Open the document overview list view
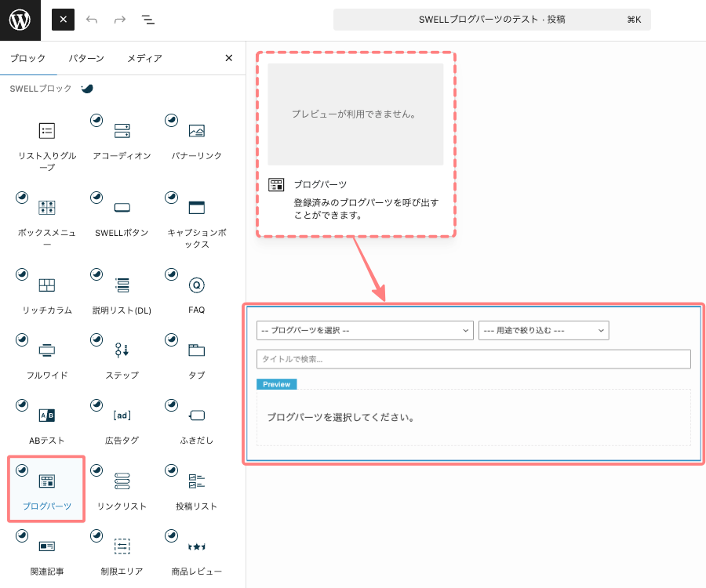Image resolution: width=706 pixels, height=588 pixels. 147,20
